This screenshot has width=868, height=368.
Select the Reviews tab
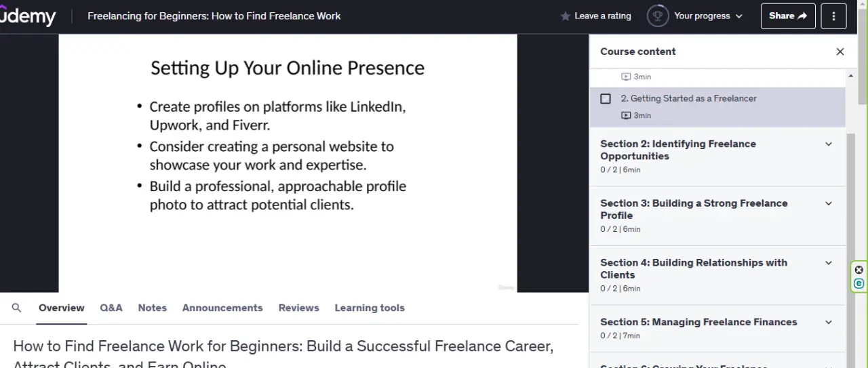coord(298,308)
